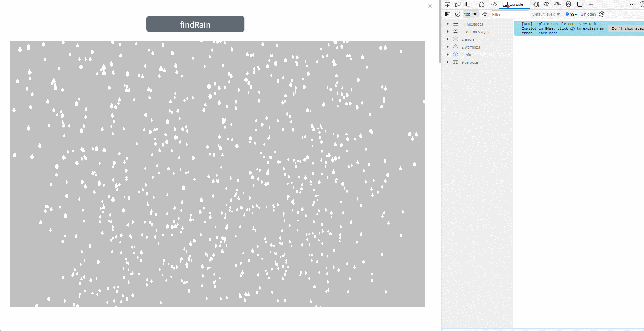This screenshot has height=331, width=644.
Task: Open the Network wifi icon tab
Action: tap(546, 5)
